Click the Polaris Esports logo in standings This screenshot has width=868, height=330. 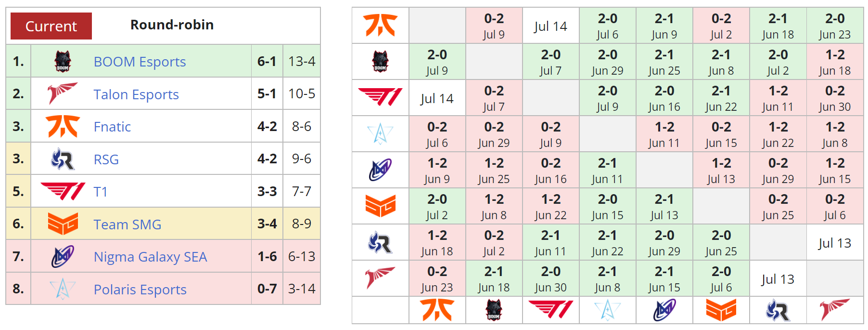(63, 289)
